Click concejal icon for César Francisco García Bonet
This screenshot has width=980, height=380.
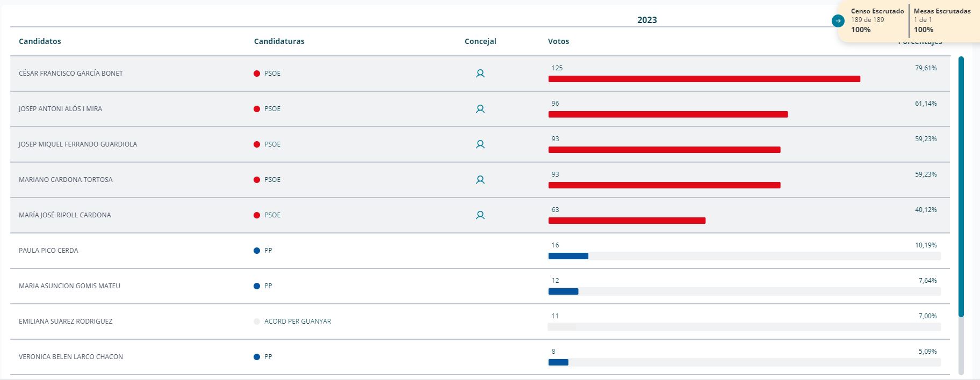tap(480, 74)
